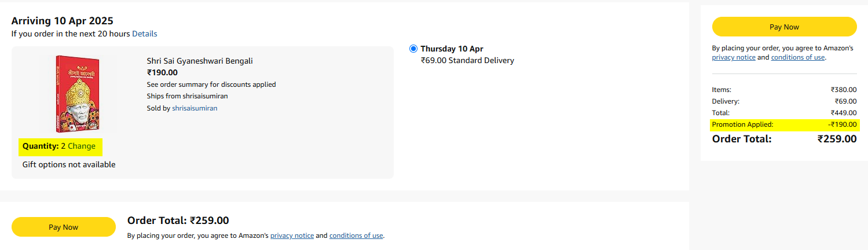
Task: Click the Quantity label under the book
Action: (41, 146)
